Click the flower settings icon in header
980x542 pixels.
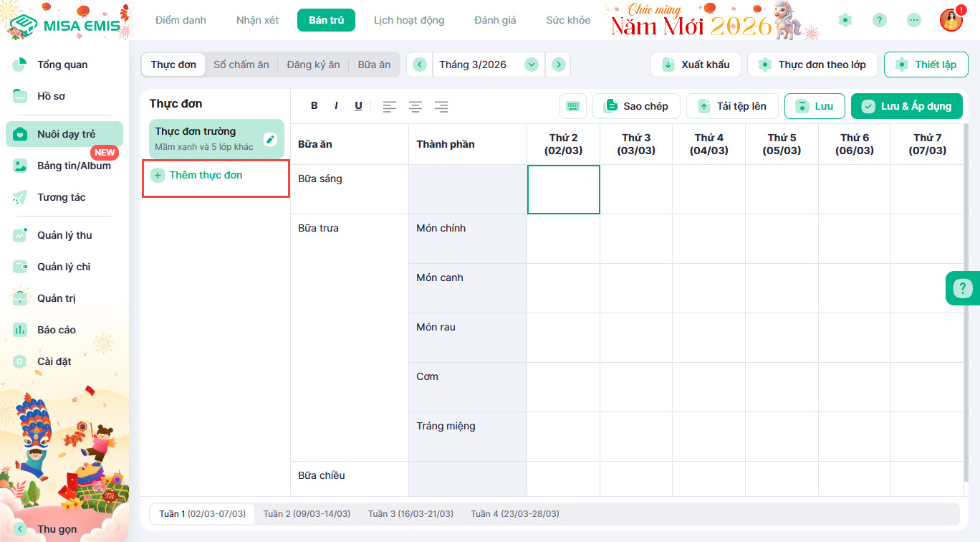point(845,20)
